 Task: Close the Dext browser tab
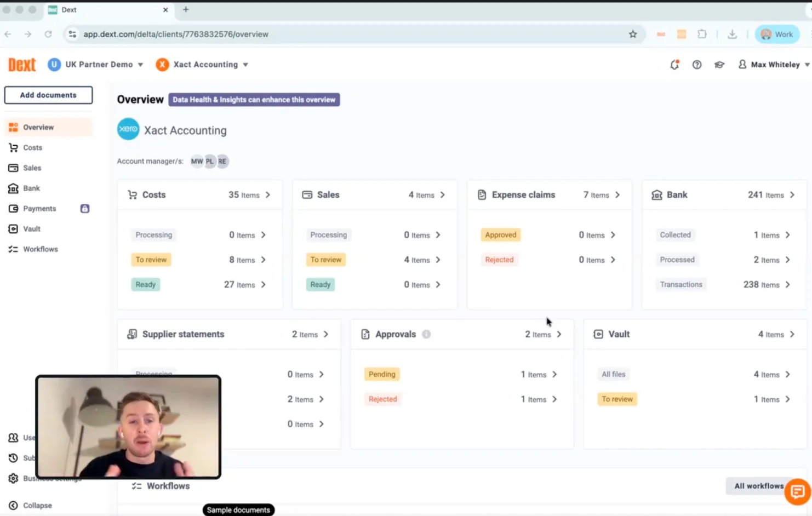[x=165, y=9]
